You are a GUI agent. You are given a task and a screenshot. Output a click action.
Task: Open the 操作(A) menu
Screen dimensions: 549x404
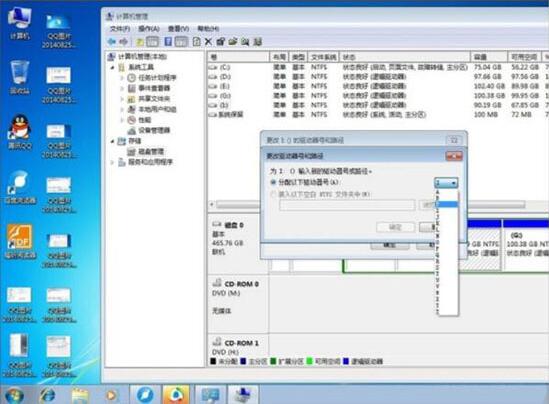click(149, 29)
